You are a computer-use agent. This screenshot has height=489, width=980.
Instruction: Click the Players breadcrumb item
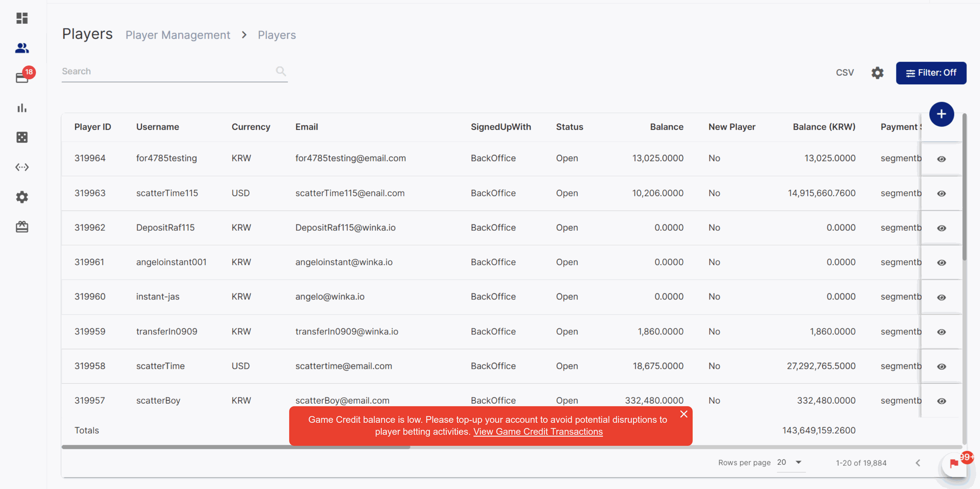coord(277,35)
